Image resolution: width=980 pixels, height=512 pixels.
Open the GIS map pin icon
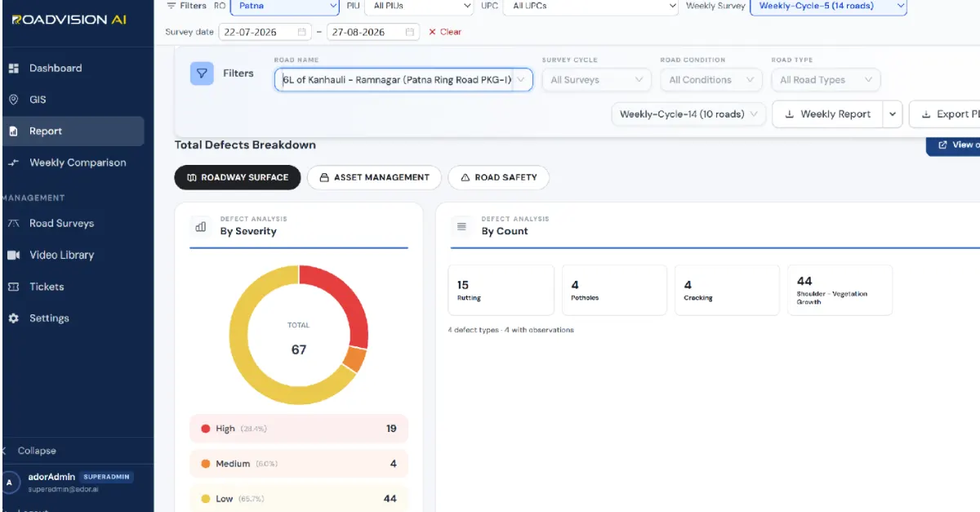click(x=13, y=100)
